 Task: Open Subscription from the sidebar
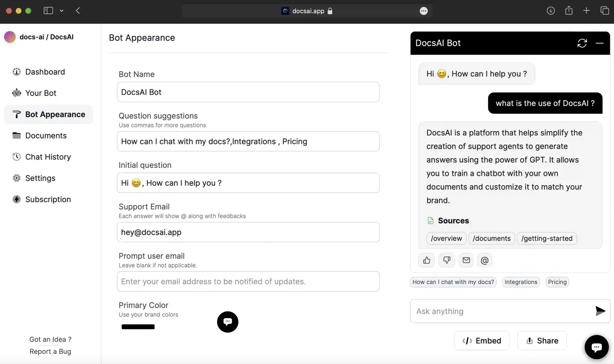click(x=48, y=199)
